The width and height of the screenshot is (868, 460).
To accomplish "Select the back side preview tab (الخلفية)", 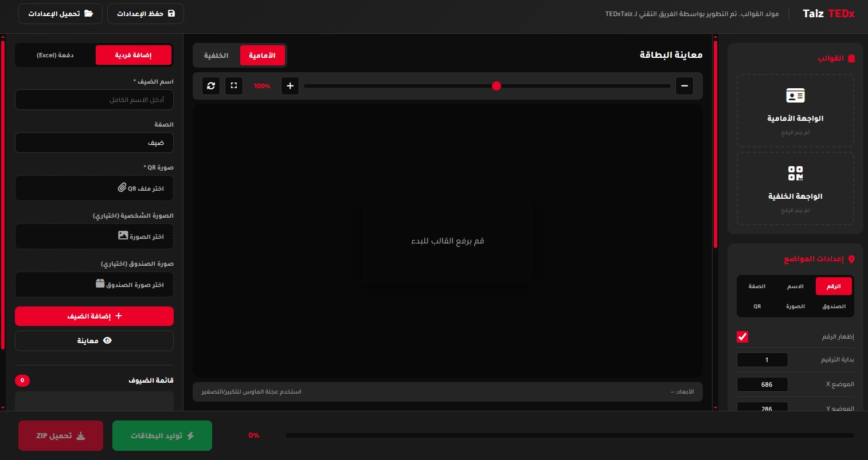I will (x=216, y=56).
